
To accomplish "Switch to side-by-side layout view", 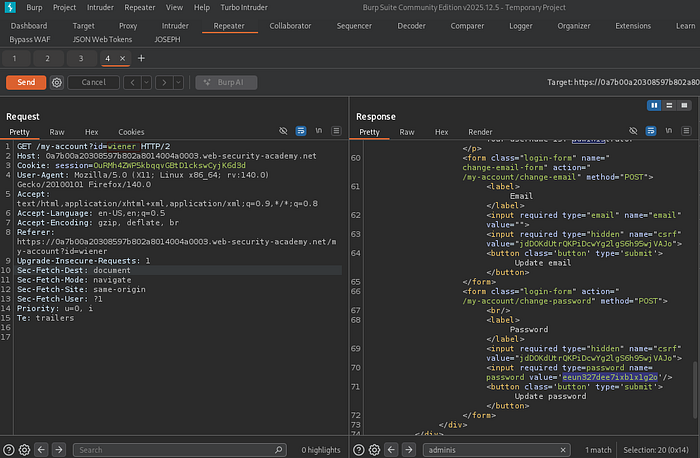I will click(x=654, y=105).
